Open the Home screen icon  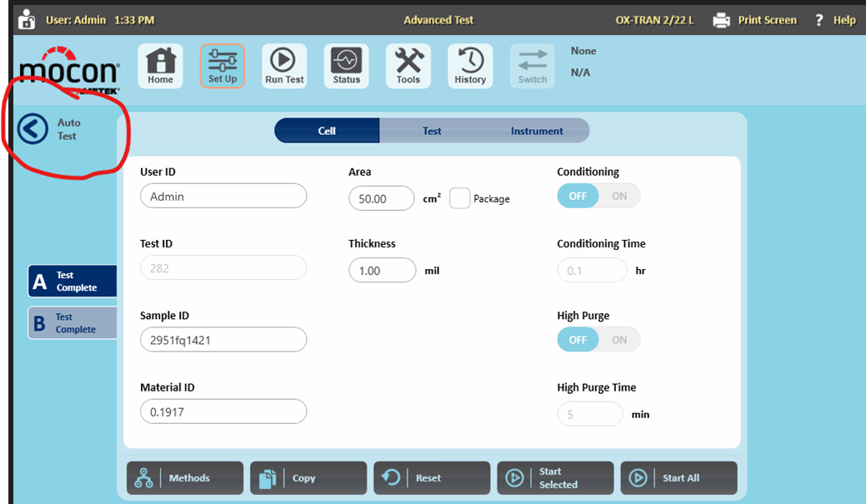(160, 66)
